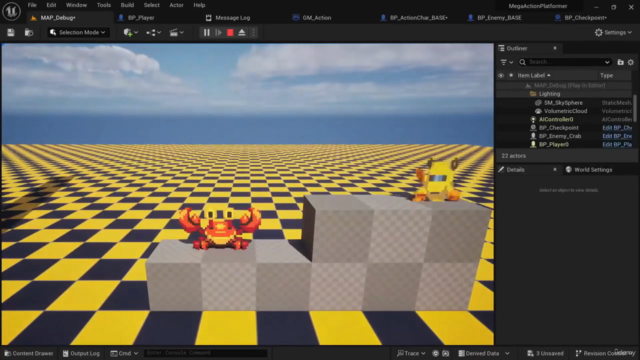Viewport: 640px width, 360px height.
Task: Open the Selection Mode dropdown
Action: [x=78, y=32]
